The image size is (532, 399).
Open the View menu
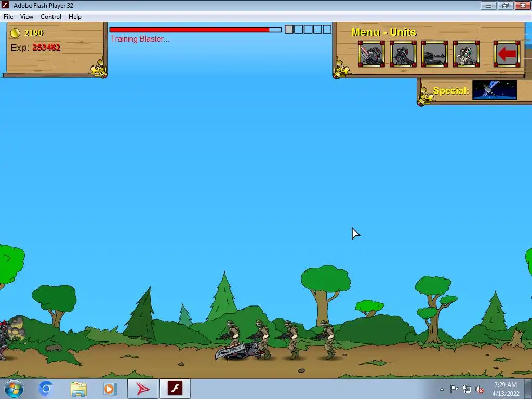pyautogui.click(x=26, y=17)
